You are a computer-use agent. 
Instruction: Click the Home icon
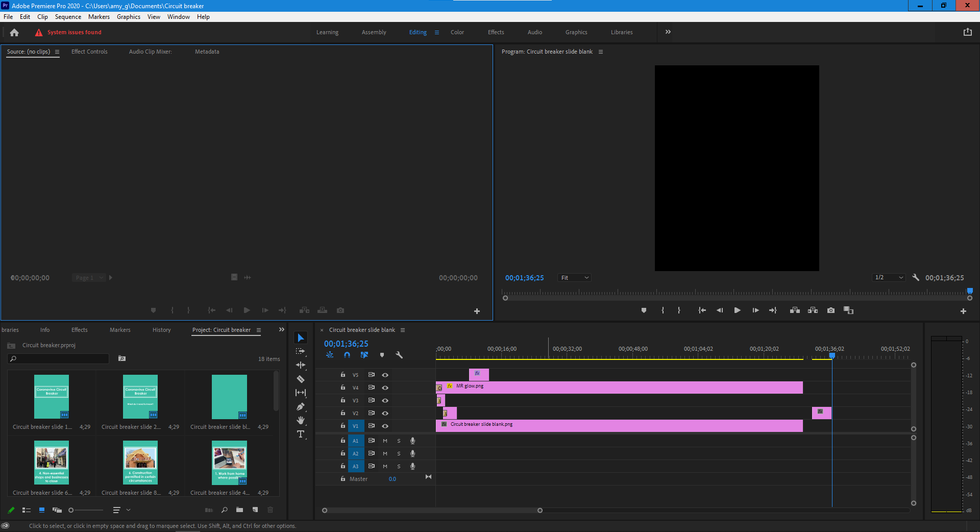[x=14, y=32]
